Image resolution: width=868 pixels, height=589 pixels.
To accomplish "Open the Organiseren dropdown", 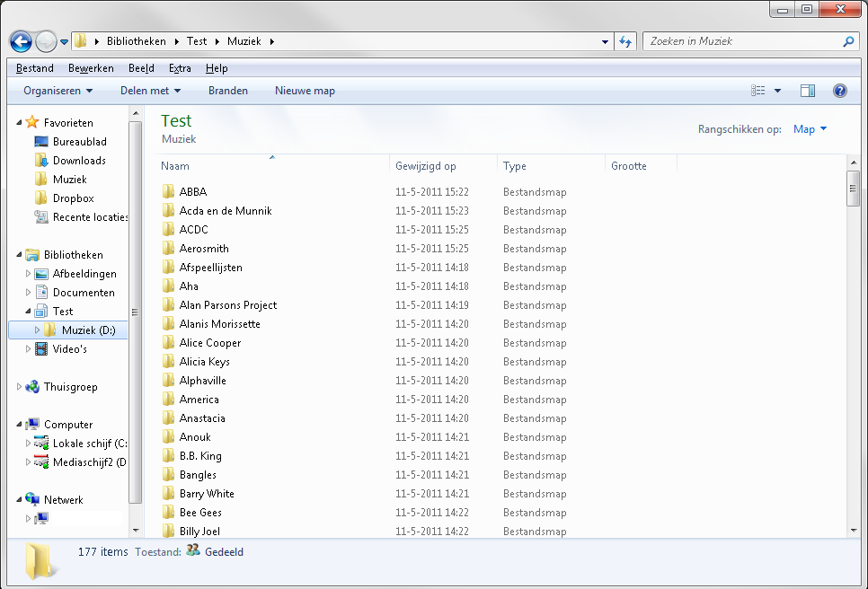I will tap(58, 91).
